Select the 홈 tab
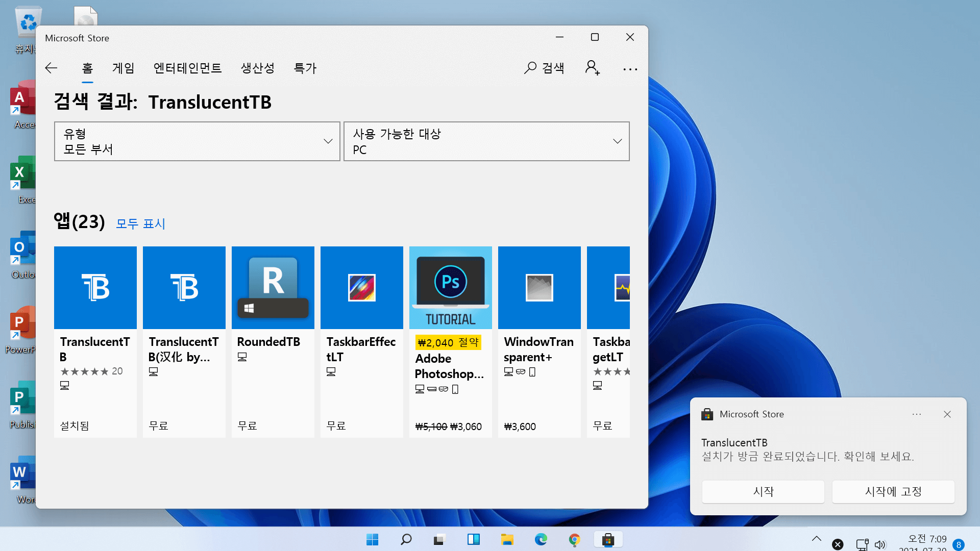Screen dimensions: 980x551 tap(87, 68)
